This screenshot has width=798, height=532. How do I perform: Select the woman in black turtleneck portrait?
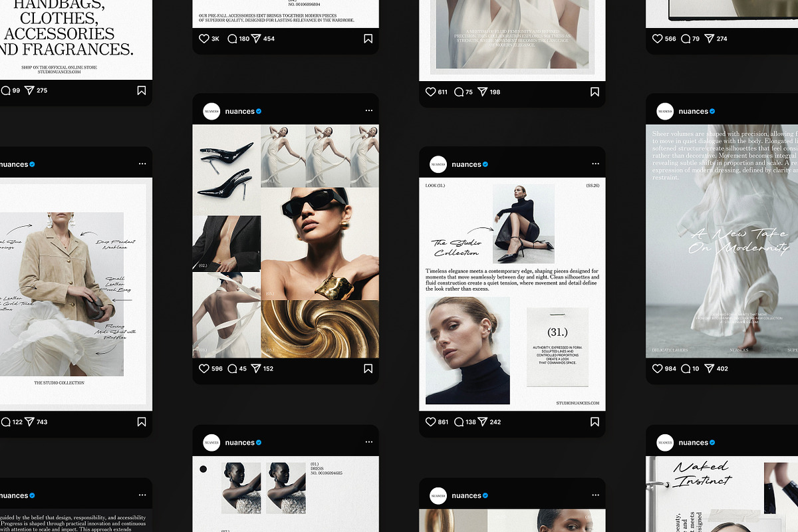click(467, 350)
